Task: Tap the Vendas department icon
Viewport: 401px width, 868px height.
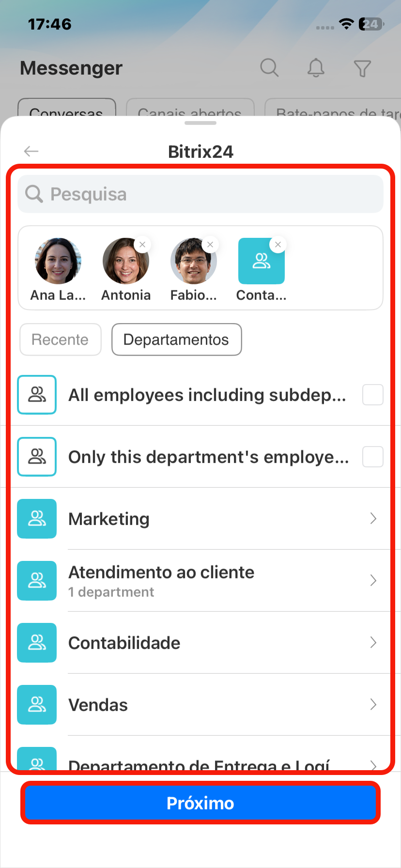Action: (x=37, y=705)
